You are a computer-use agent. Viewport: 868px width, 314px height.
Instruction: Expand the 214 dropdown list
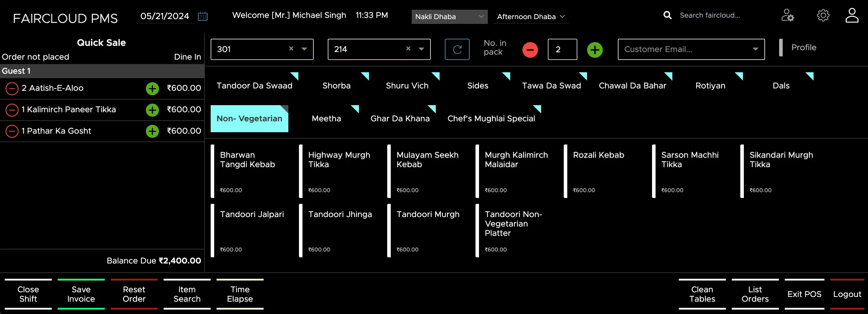tap(421, 49)
